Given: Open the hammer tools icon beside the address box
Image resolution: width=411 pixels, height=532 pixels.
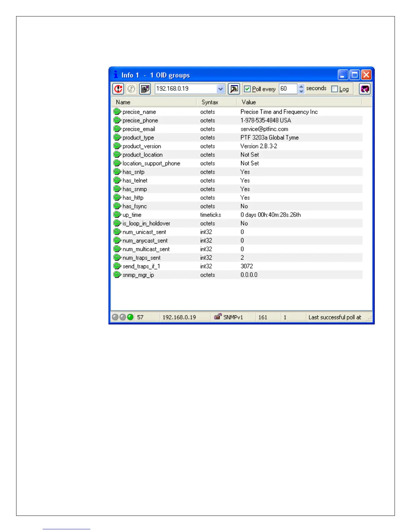Looking at the screenshot, I should (x=234, y=89).
